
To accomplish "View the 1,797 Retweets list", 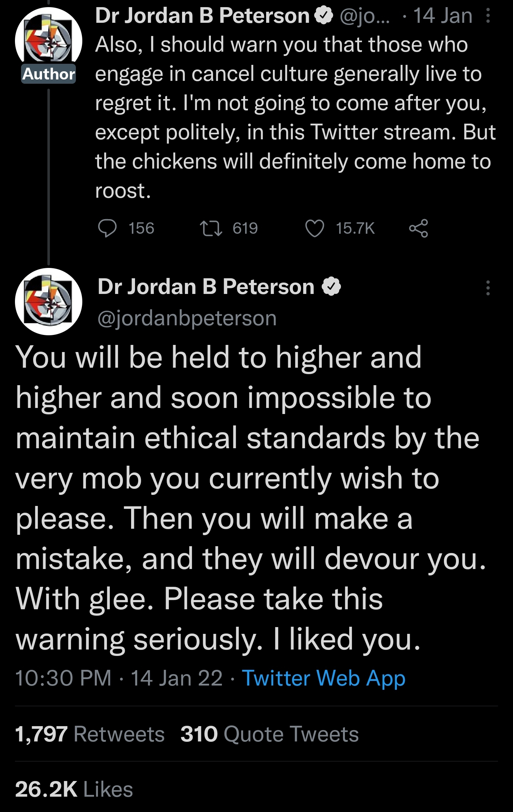I will 90,734.
